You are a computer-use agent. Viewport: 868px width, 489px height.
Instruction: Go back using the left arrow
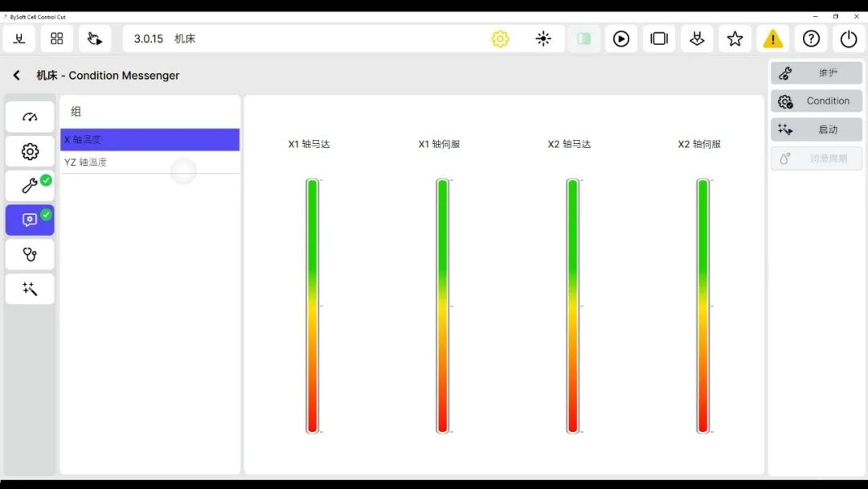[16, 76]
